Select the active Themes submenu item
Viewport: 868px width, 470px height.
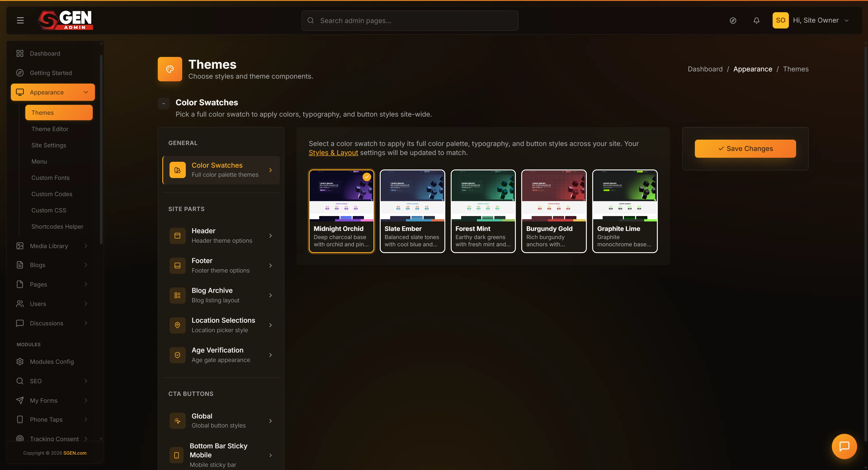(x=59, y=113)
